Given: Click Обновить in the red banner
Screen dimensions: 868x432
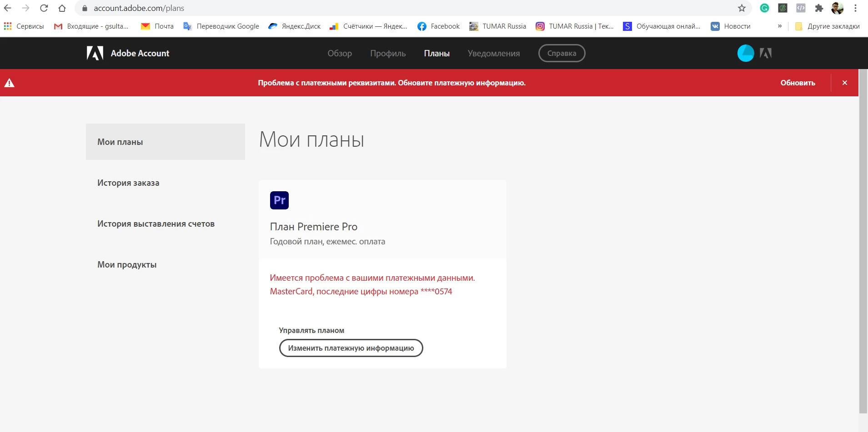Looking at the screenshot, I should coord(798,83).
